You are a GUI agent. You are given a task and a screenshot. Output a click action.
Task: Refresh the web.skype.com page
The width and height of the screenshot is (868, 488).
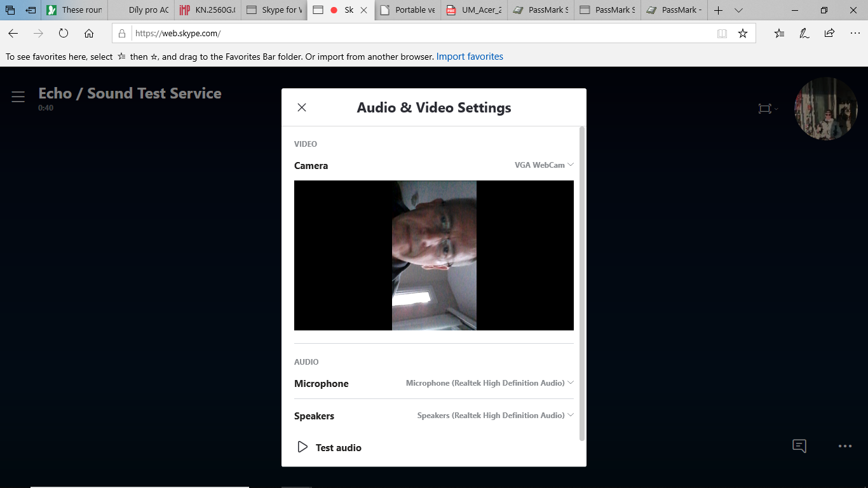tap(64, 34)
